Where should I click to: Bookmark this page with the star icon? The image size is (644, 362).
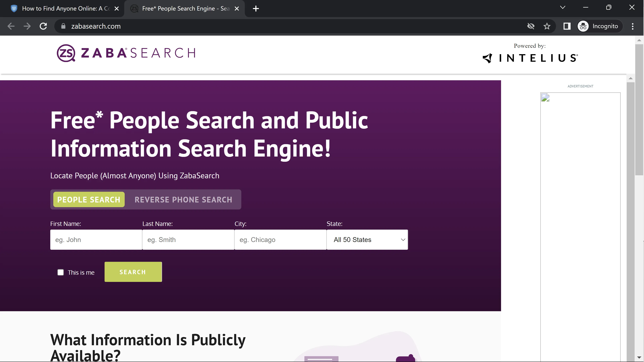547,26
